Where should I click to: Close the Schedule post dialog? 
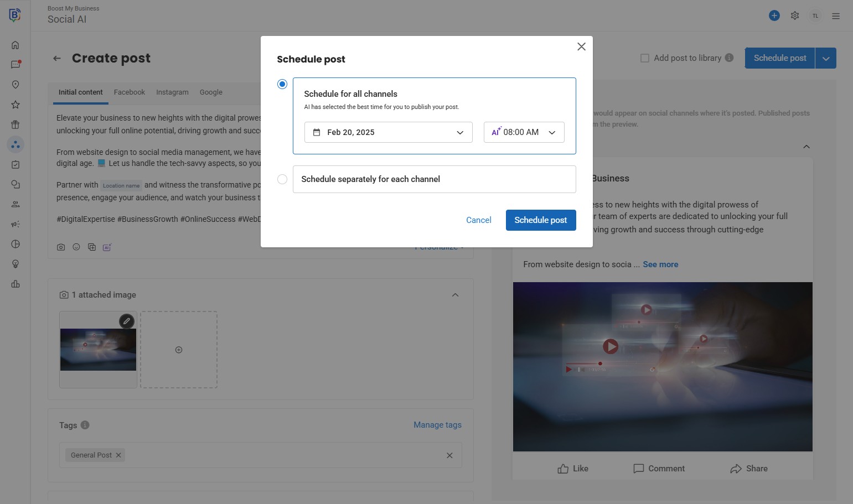(581, 46)
